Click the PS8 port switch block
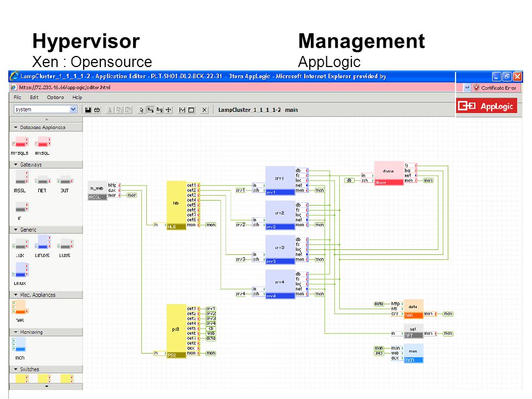This screenshot has width=532, height=399. (176, 331)
